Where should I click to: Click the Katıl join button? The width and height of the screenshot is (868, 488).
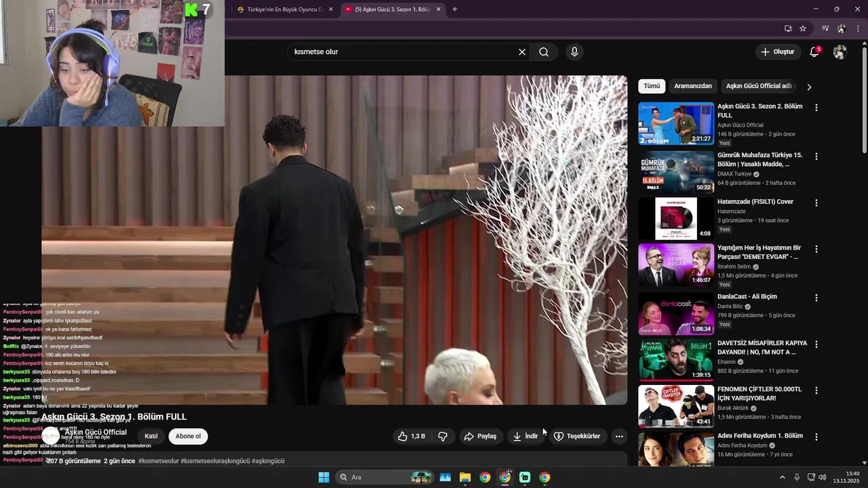pyautogui.click(x=151, y=436)
